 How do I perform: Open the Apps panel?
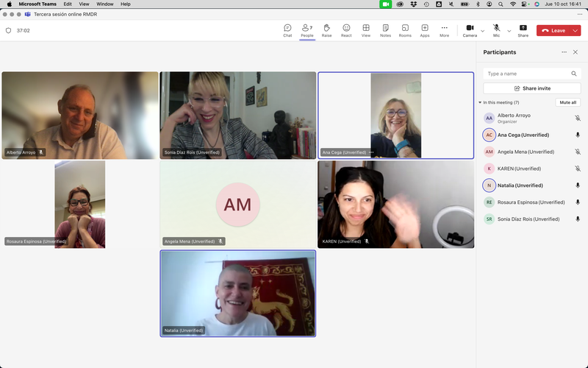(425, 30)
